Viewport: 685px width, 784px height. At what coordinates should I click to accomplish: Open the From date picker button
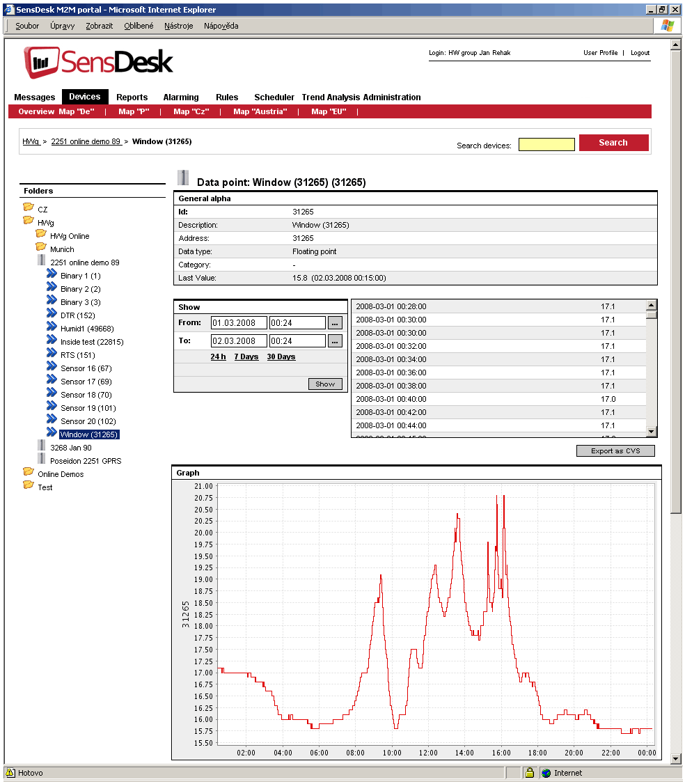tap(335, 323)
